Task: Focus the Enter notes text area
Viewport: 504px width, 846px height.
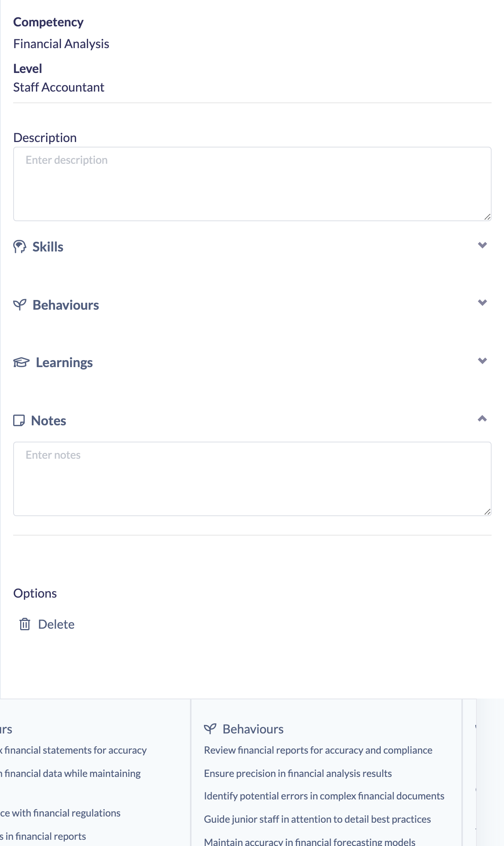Action: pos(252,479)
